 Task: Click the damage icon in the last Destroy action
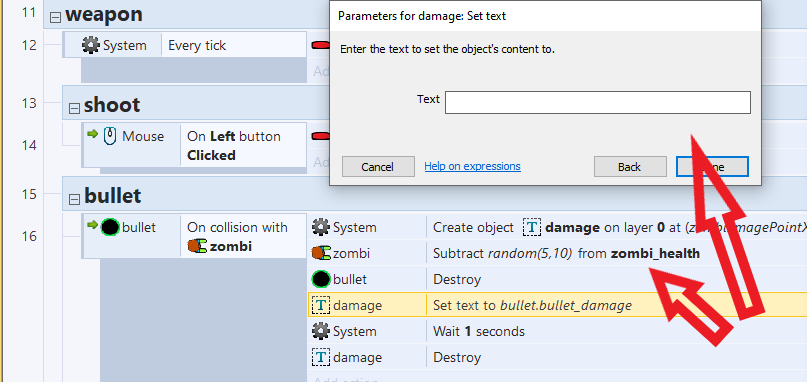click(321, 357)
